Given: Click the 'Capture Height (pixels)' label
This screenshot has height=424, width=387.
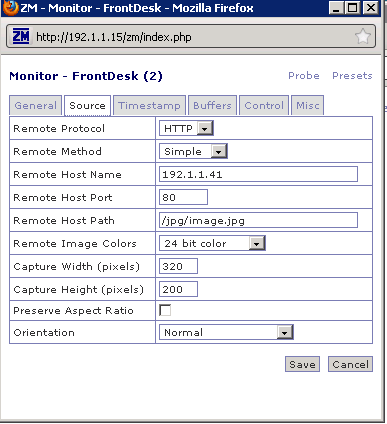Looking at the screenshot, I should tap(78, 290).
